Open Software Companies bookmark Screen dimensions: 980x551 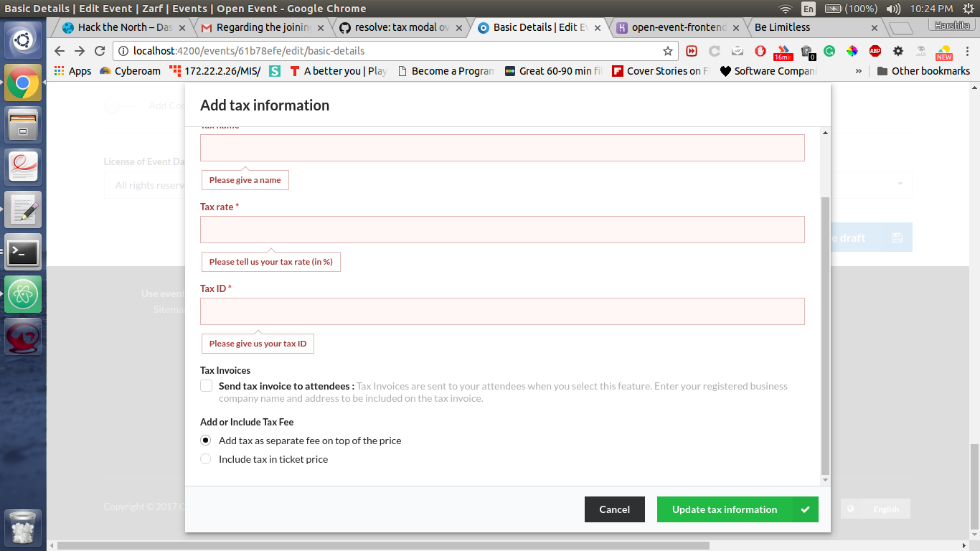[768, 71]
